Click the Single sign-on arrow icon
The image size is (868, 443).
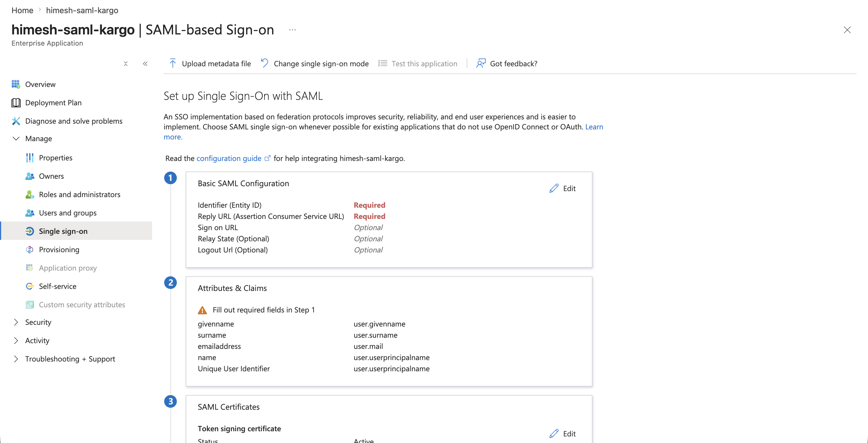tap(30, 231)
